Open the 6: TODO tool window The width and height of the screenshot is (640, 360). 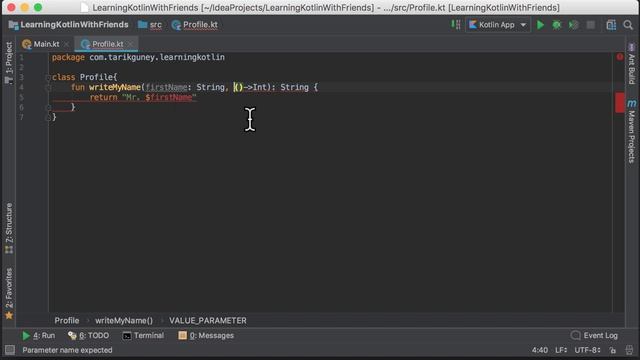click(89, 336)
